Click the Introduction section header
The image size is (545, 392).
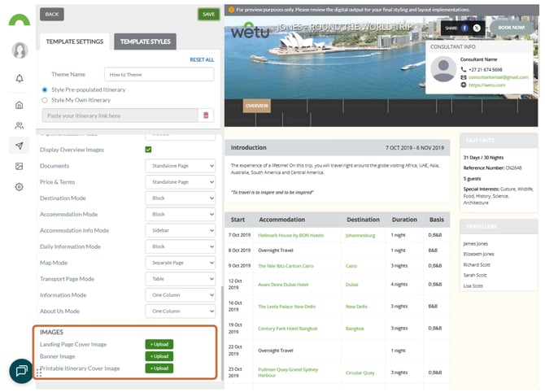pyautogui.click(x=337, y=148)
